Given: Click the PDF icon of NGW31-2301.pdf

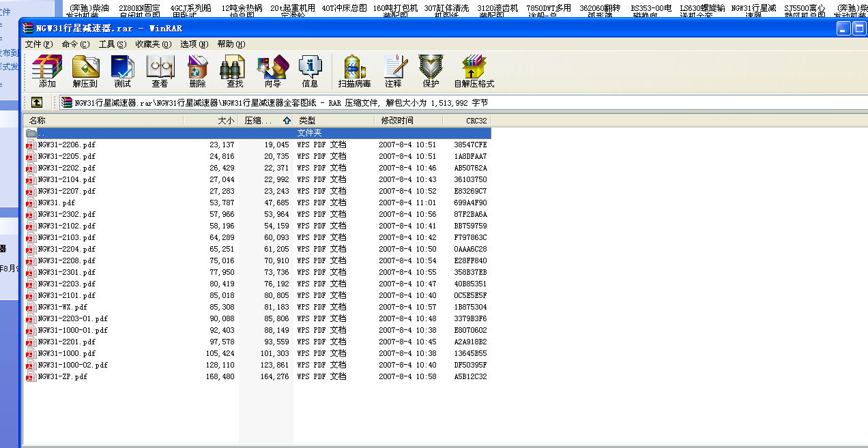Looking at the screenshot, I should coord(30,272).
